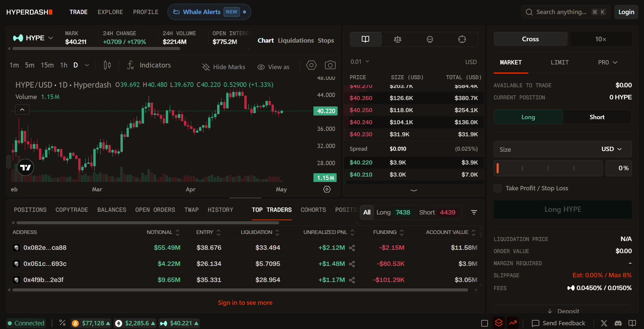This screenshot has height=329, width=644.
Task: Filter top traders by Long 7438
Action: (393, 212)
